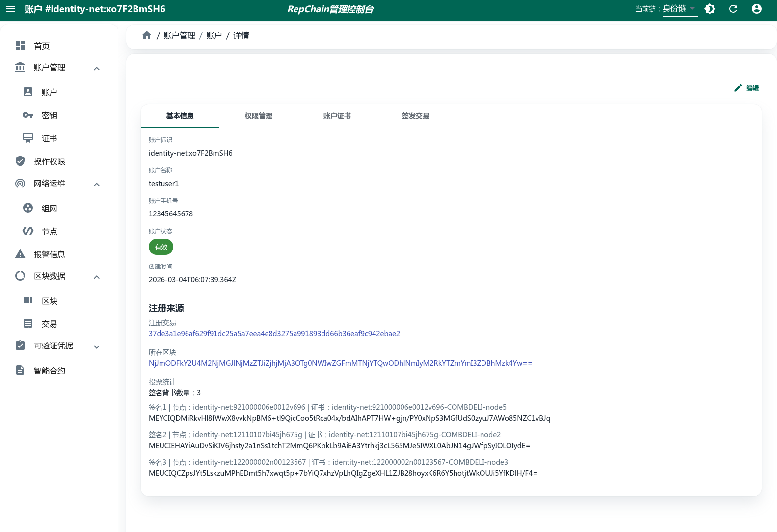Click phone number 12345645678

click(x=171, y=214)
